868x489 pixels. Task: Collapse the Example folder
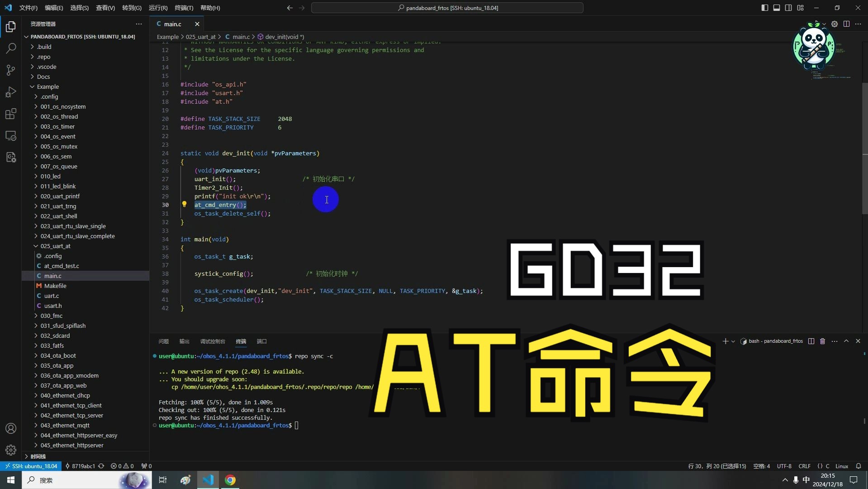[85, 86]
